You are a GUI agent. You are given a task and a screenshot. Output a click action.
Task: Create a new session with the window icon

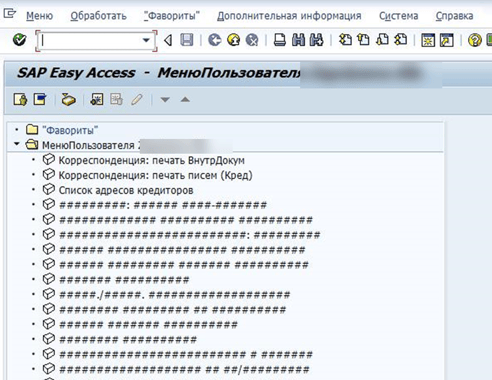(428, 40)
